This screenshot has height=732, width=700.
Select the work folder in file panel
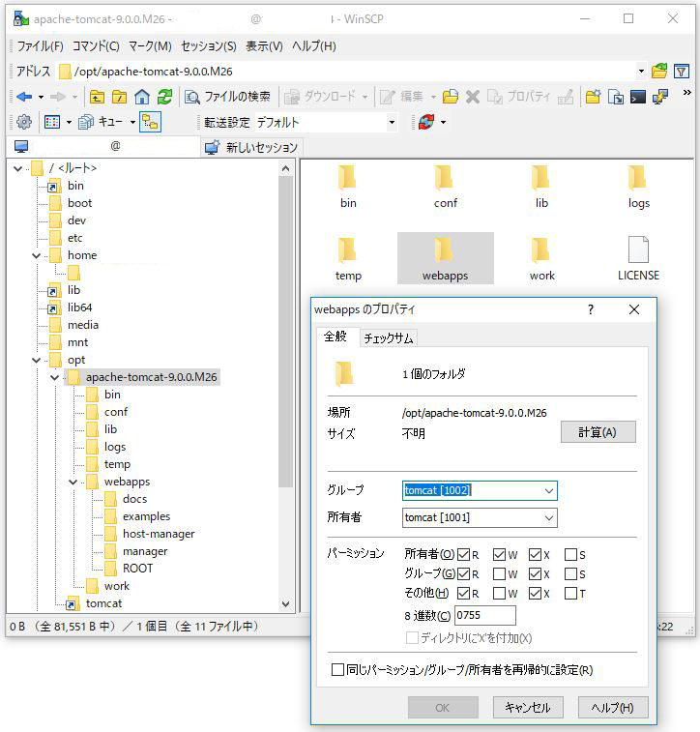tap(541, 259)
